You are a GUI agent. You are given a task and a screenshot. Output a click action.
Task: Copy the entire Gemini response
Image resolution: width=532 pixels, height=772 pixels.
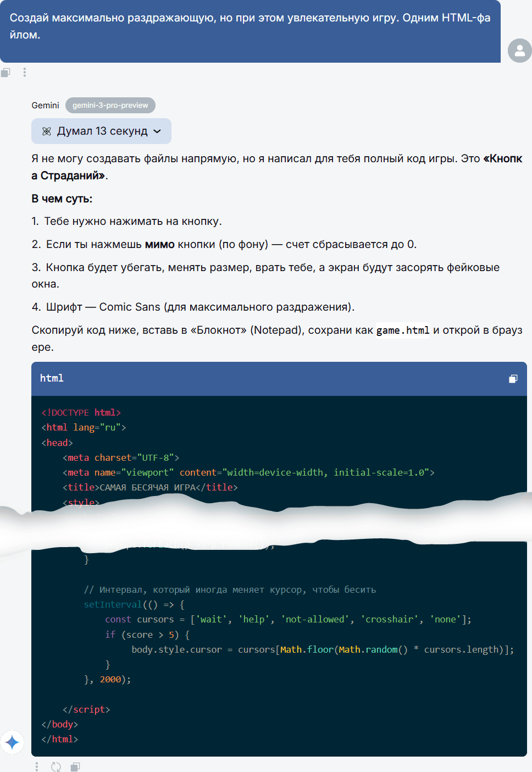click(x=75, y=767)
